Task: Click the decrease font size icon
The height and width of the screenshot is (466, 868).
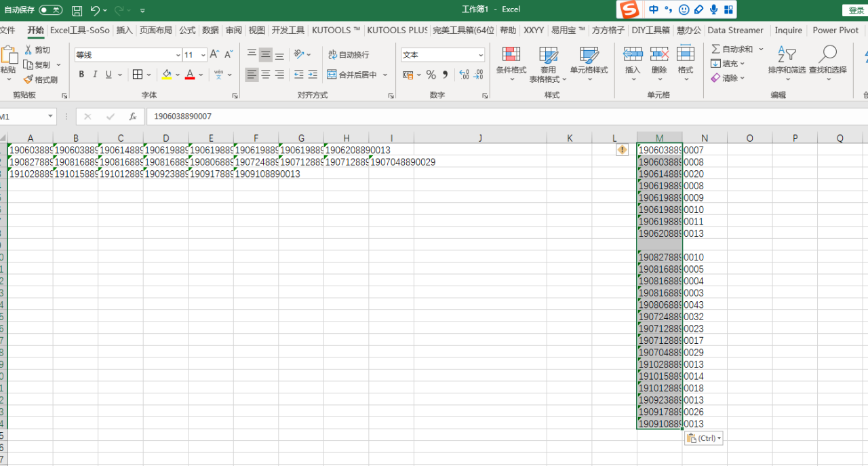Action: coord(229,54)
